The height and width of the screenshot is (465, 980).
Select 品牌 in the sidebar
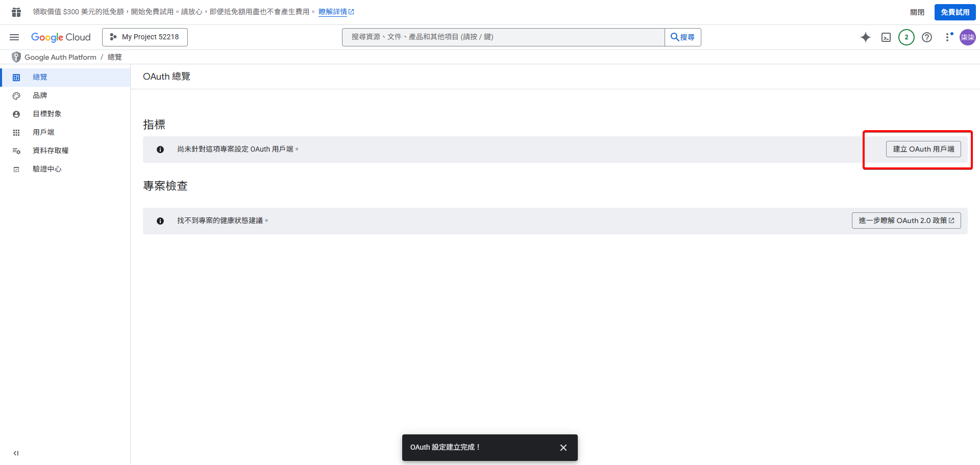pyautogui.click(x=39, y=95)
